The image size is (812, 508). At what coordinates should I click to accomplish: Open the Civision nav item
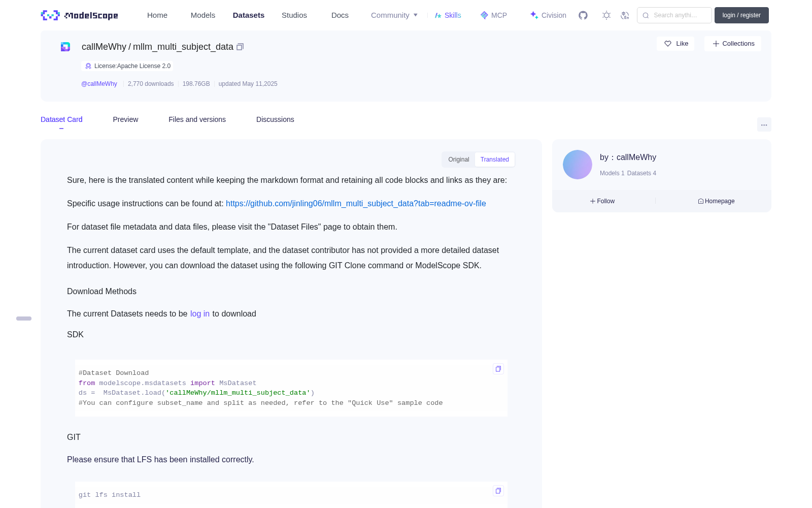[x=548, y=15]
